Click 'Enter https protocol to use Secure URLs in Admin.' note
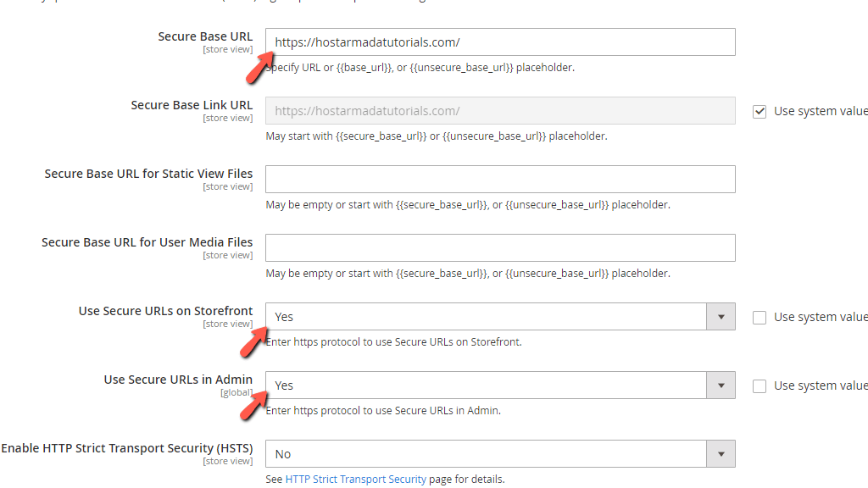The image size is (868, 488). [x=383, y=411]
